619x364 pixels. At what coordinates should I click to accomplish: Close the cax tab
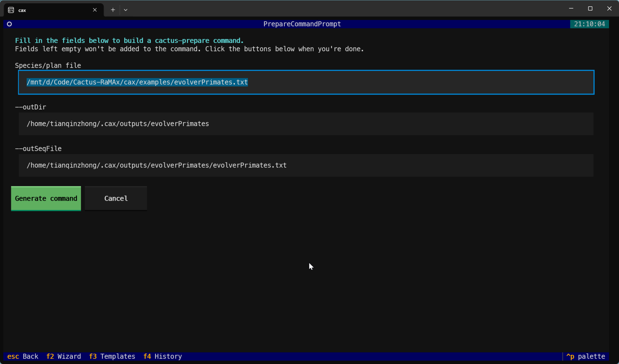pos(95,10)
